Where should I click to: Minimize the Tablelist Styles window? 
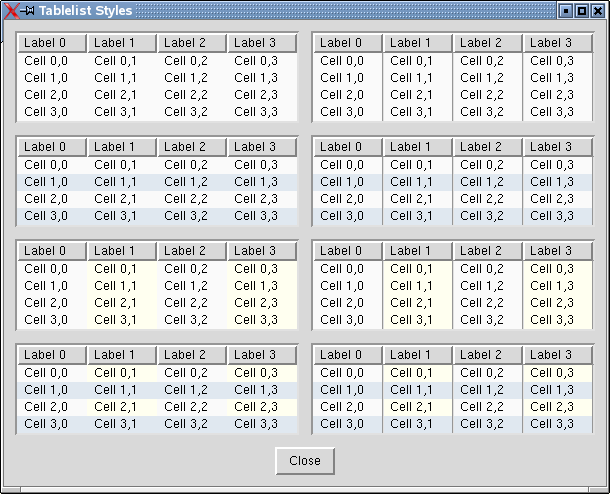pos(565,11)
